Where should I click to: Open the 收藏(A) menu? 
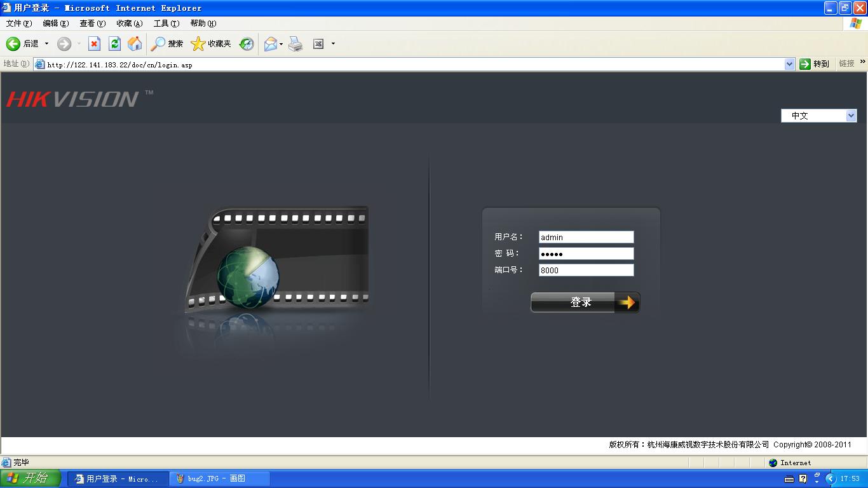tap(130, 24)
